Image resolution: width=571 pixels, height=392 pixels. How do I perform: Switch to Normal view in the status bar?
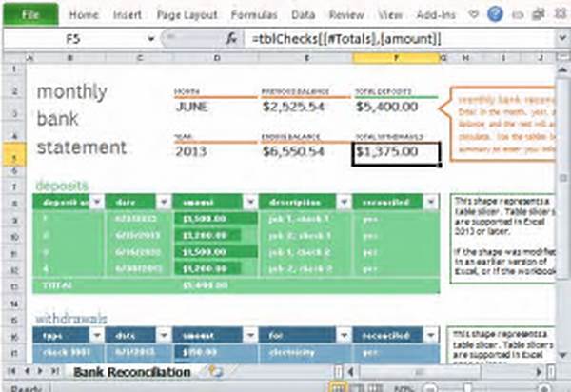[x=338, y=388]
